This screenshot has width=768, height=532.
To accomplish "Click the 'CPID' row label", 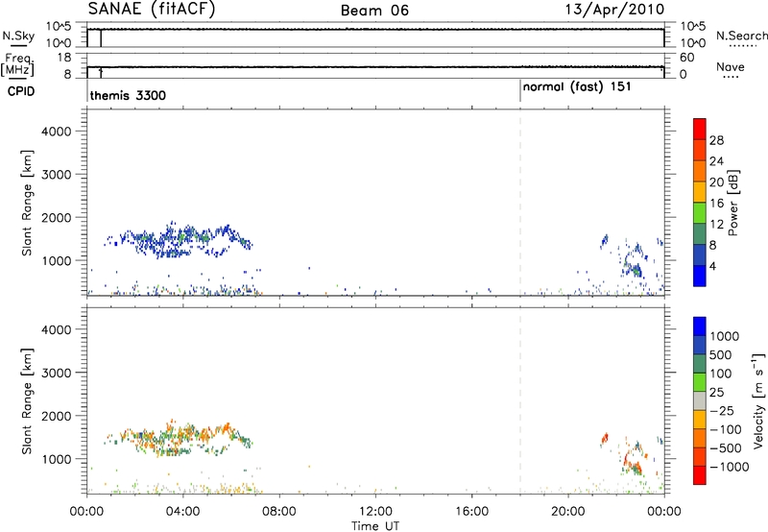I will tap(21, 91).
